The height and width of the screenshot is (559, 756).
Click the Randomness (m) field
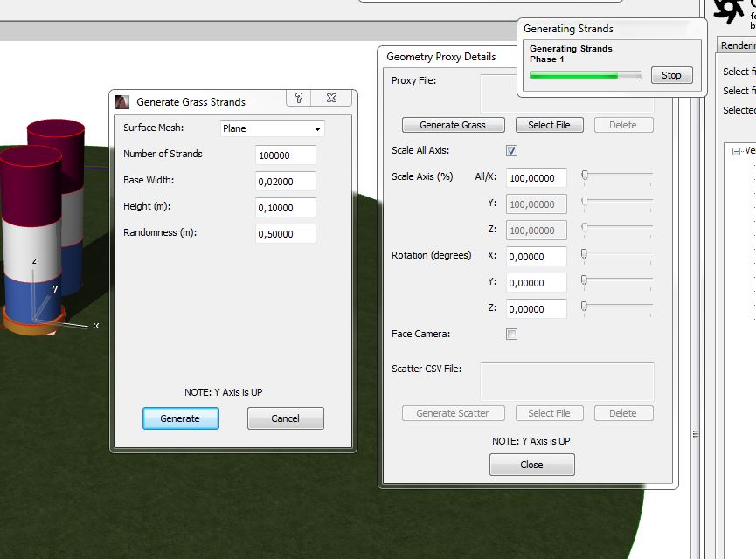point(286,234)
